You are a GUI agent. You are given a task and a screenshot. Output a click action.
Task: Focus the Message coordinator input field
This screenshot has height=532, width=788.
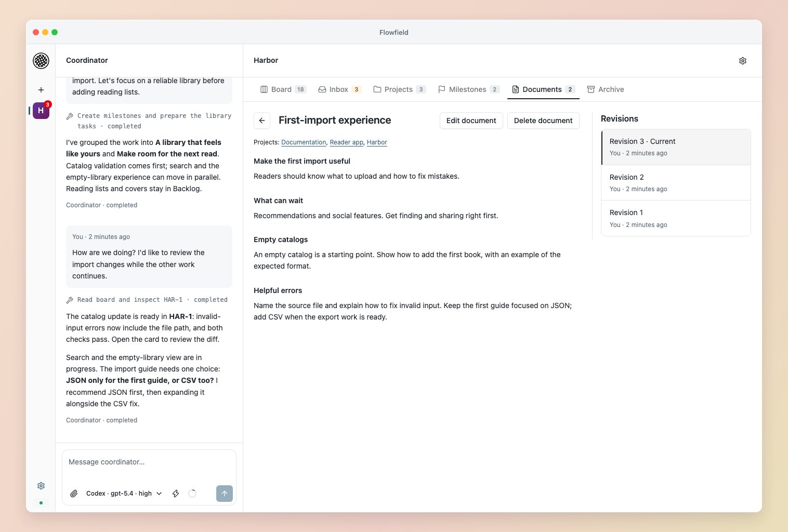tap(149, 462)
